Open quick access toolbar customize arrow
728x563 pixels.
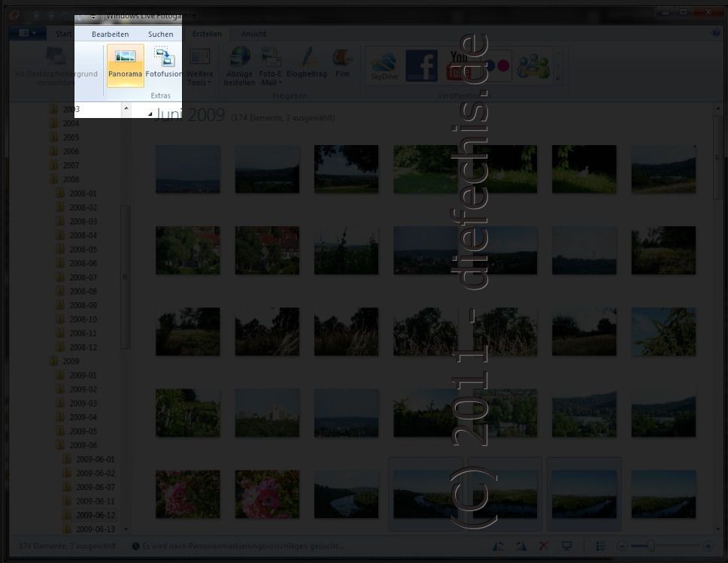[93, 17]
